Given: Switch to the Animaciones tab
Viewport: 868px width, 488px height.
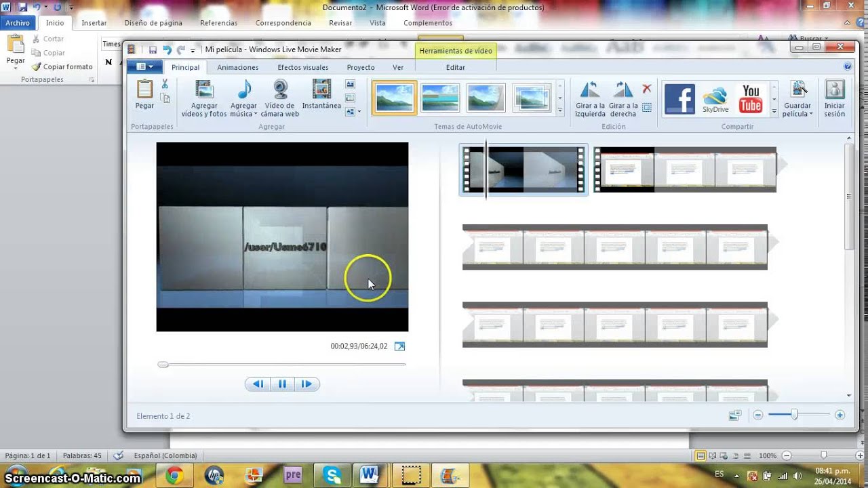Looking at the screenshot, I should pyautogui.click(x=237, y=67).
